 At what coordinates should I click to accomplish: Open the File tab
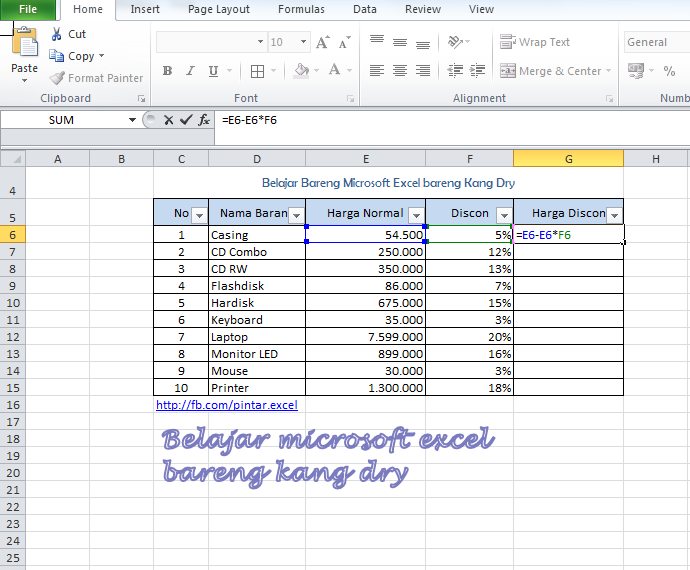coord(28,9)
